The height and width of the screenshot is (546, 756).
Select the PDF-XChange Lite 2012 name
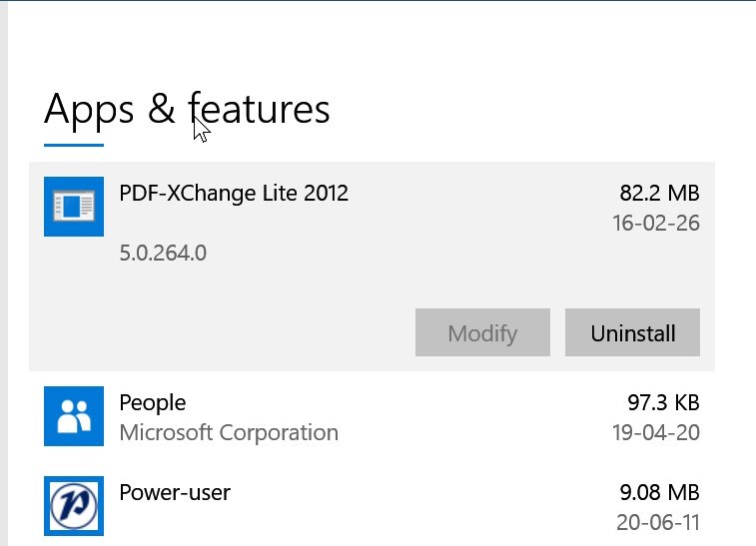coord(234,193)
